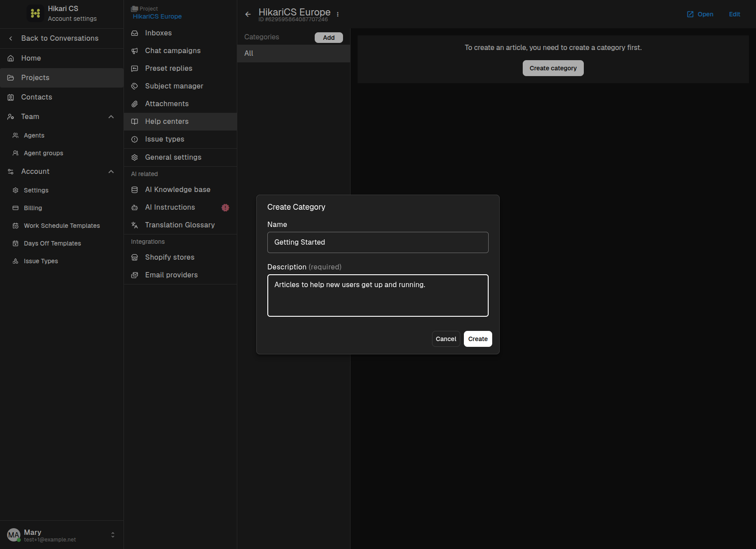Click the Agent groups icon
The height and width of the screenshot is (549, 756).
[x=15, y=153]
